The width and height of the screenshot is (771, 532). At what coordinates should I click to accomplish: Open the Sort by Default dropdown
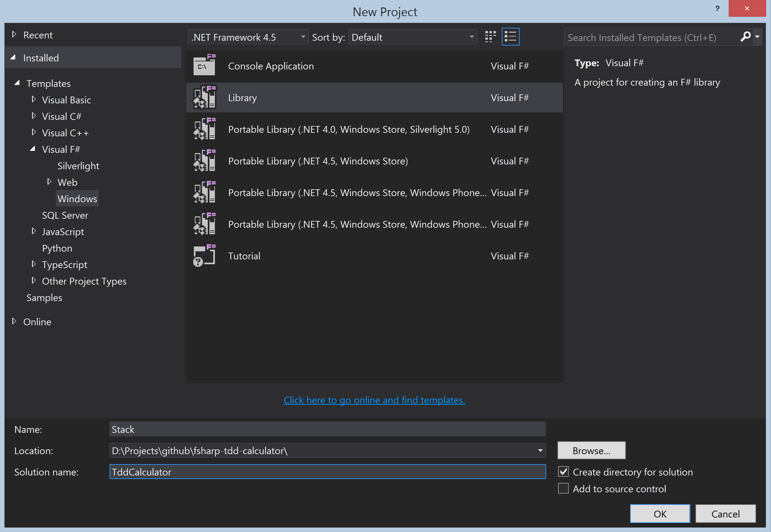[413, 37]
